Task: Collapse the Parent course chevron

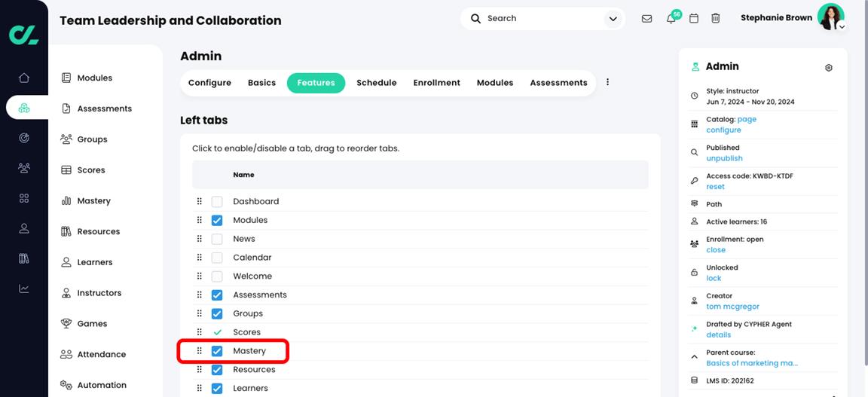Action: (694, 357)
